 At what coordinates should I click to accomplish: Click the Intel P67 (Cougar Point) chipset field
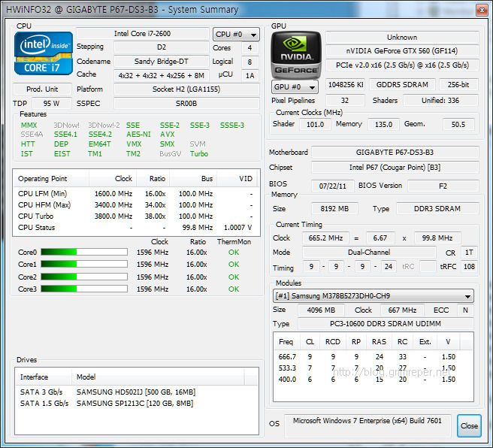click(x=395, y=168)
